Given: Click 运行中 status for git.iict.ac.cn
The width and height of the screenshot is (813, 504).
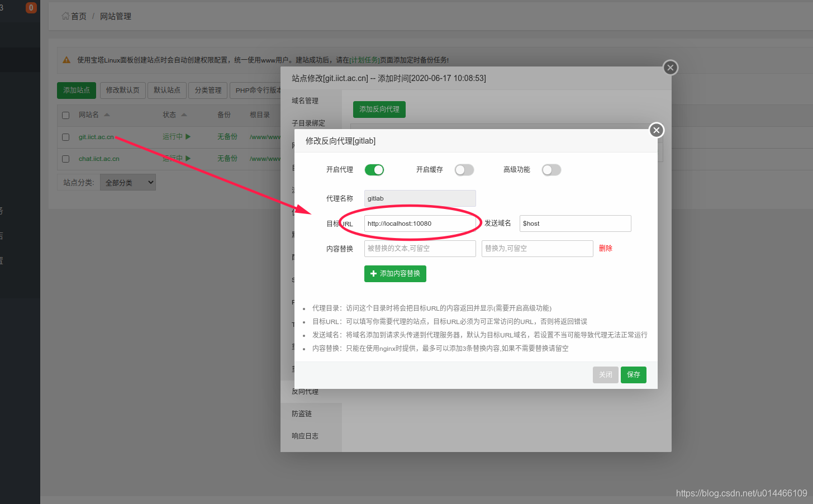Looking at the screenshot, I should pyautogui.click(x=173, y=136).
